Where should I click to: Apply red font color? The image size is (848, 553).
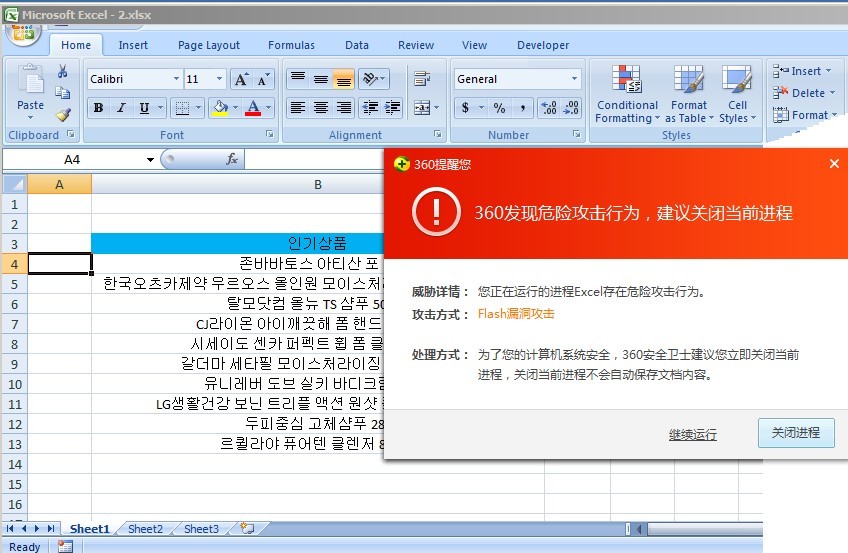point(253,108)
